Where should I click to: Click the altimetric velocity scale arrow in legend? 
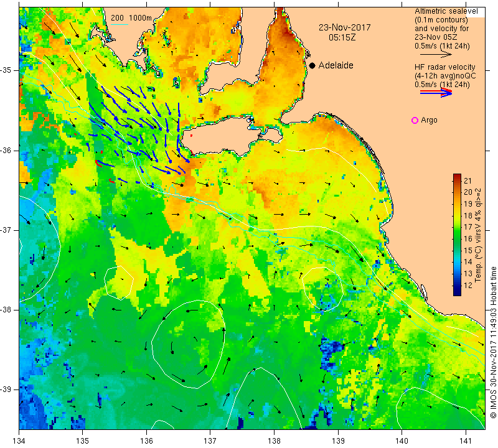tap(435, 55)
